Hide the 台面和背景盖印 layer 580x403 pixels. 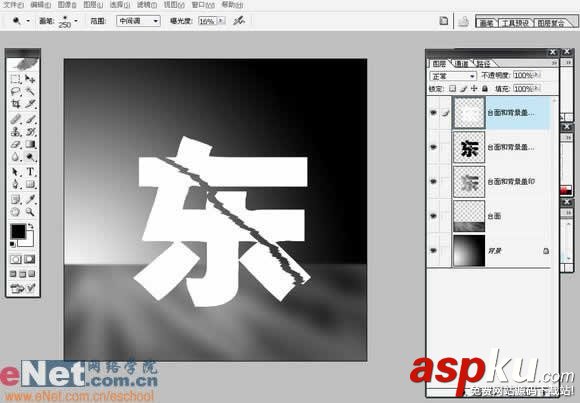pyautogui.click(x=433, y=182)
